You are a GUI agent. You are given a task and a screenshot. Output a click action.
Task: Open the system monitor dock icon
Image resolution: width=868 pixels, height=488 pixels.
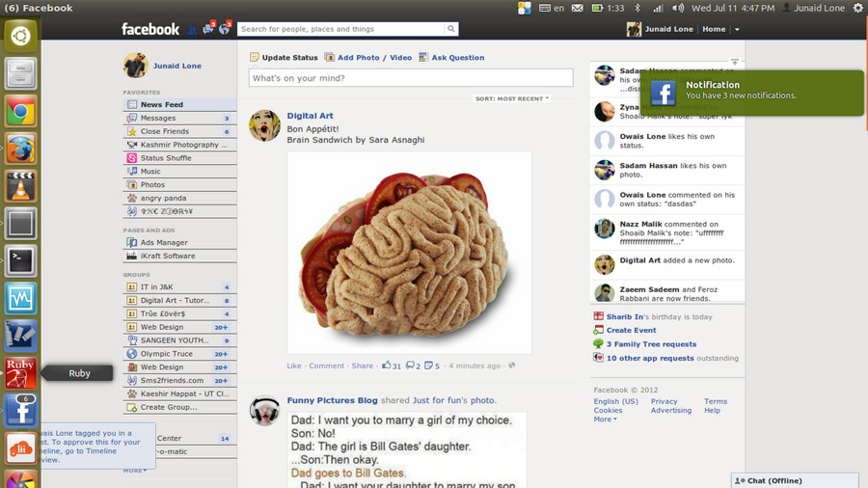(20, 298)
